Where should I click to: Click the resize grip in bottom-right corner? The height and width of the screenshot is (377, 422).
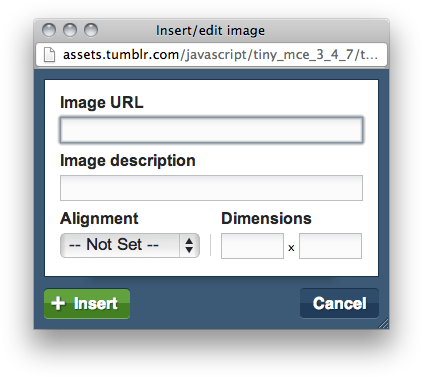point(384,324)
